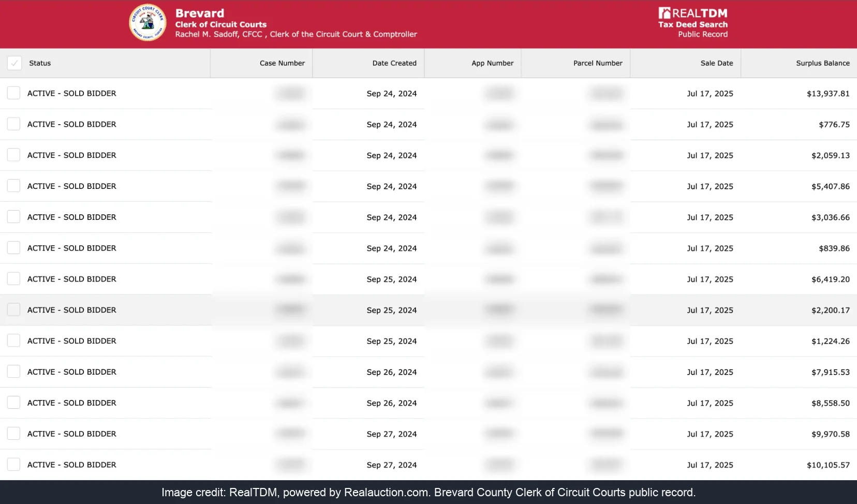Click Date Created in the $9,970.58 row
This screenshot has height=504, width=857.
coord(392,434)
